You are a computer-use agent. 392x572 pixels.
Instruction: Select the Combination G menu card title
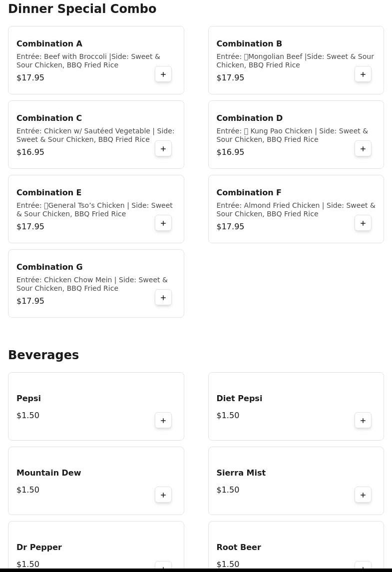49,267
